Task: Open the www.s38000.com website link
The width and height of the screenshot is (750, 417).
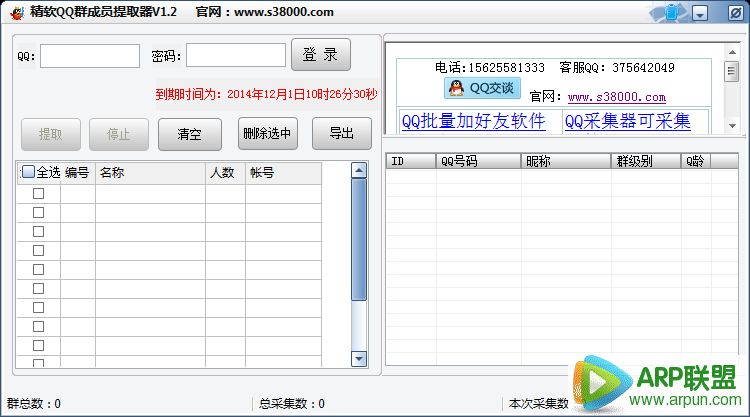Action: click(x=616, y=97)
